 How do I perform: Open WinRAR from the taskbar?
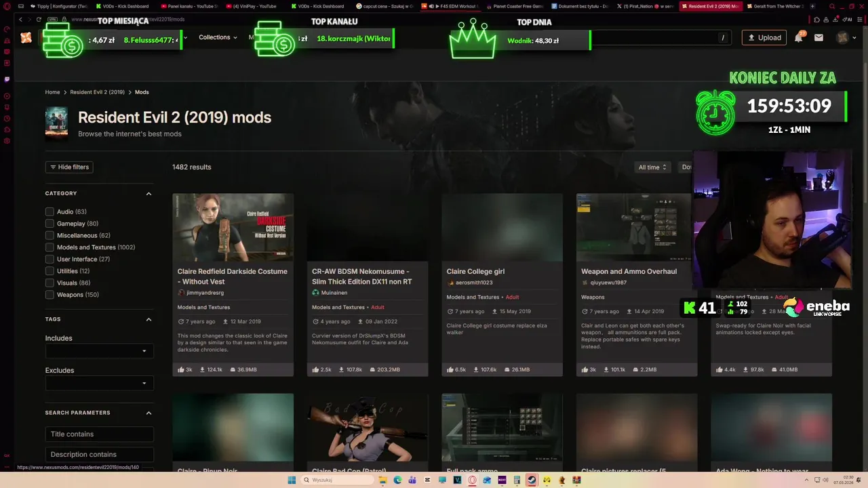(577, 480)
